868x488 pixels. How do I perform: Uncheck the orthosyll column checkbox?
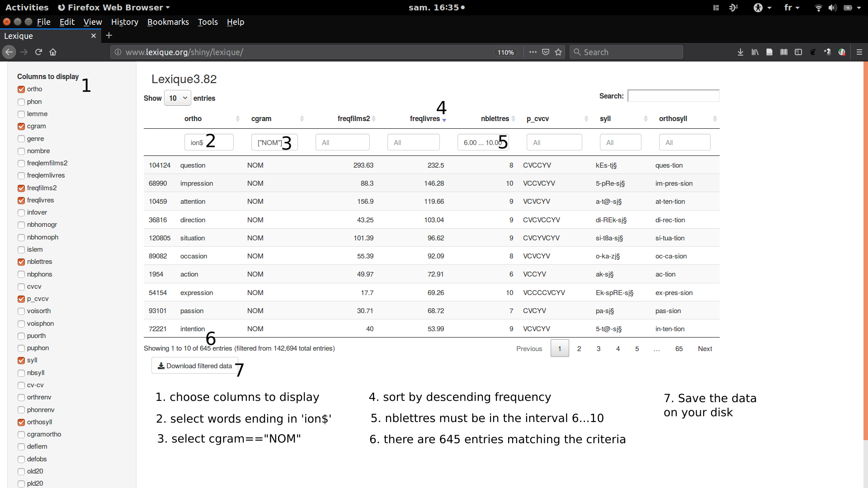coord(21,422)
